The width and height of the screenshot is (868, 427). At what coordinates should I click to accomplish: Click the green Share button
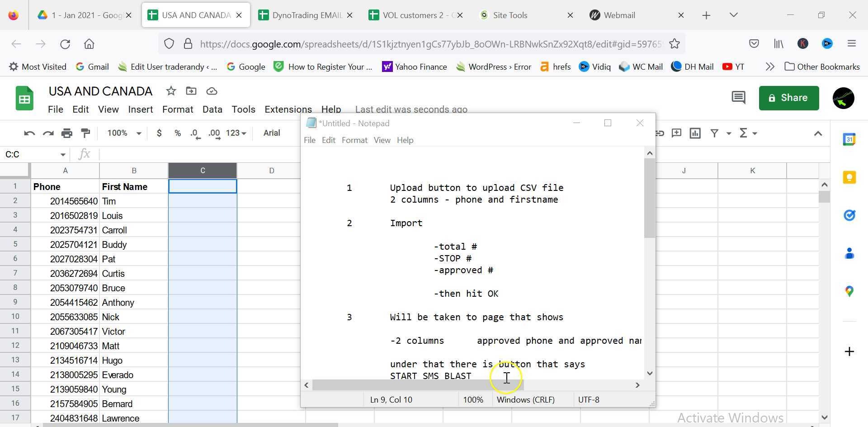click(x=788, y=98)
